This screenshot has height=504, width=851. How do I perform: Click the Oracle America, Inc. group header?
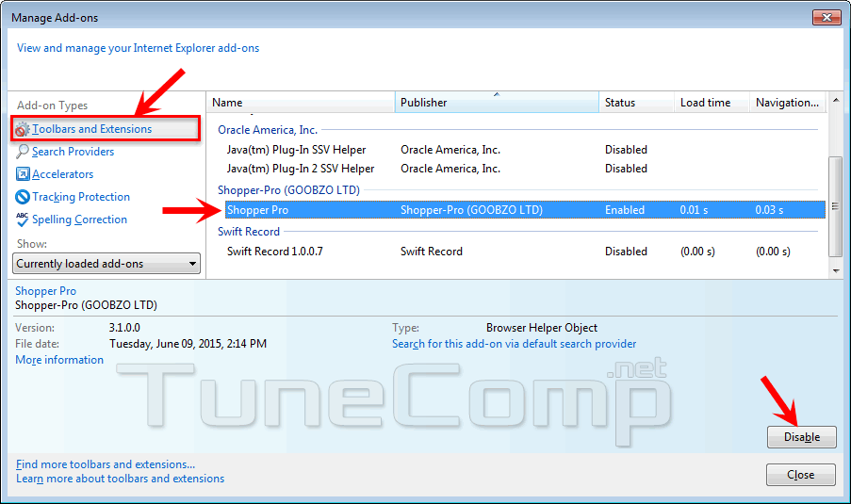(x=268, y=130)
